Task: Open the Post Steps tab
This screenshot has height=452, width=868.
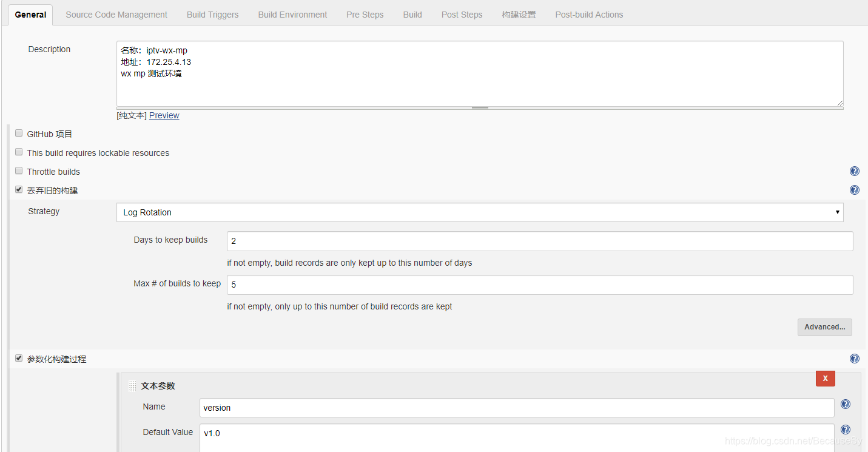Action: pos(462,15)
